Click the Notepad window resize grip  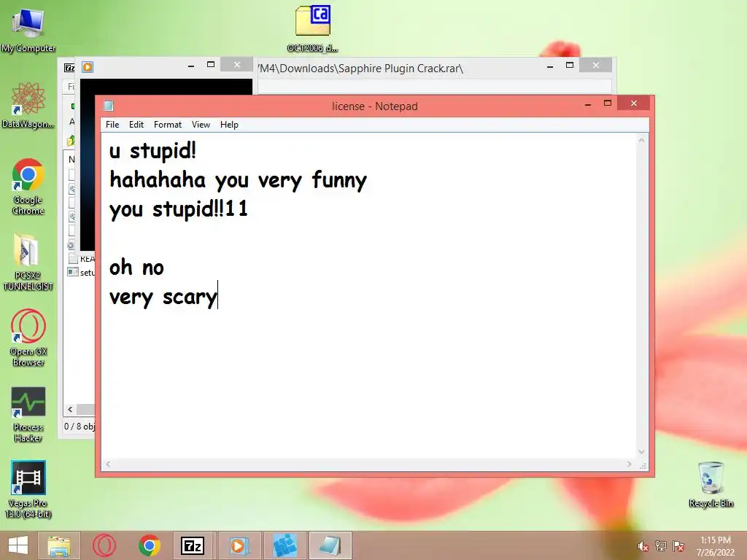643,465
